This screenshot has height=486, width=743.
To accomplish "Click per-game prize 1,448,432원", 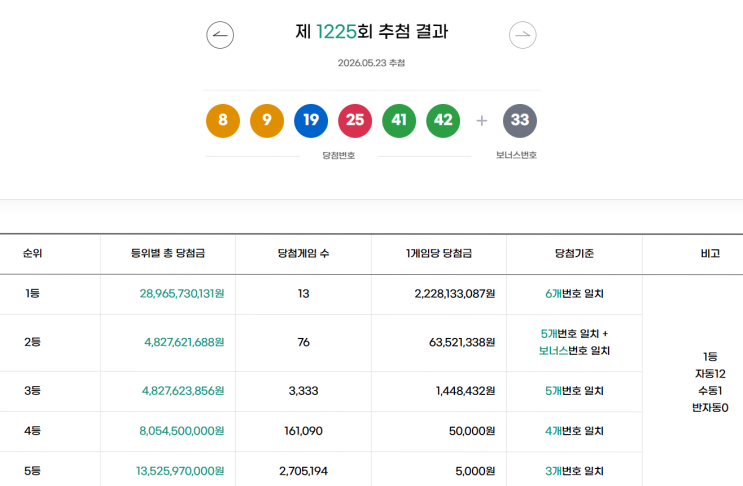I will (x=465, y=391).
